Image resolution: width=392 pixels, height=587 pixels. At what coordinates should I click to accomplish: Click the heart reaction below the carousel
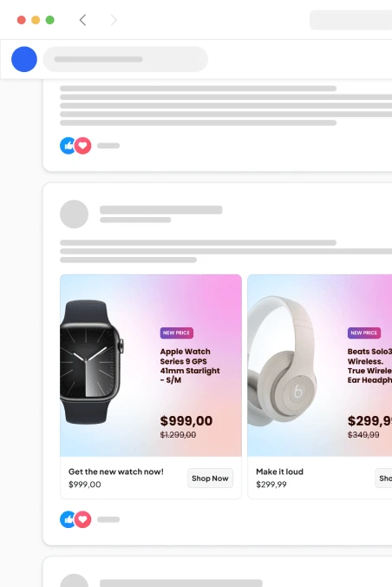tap(82, 519)
